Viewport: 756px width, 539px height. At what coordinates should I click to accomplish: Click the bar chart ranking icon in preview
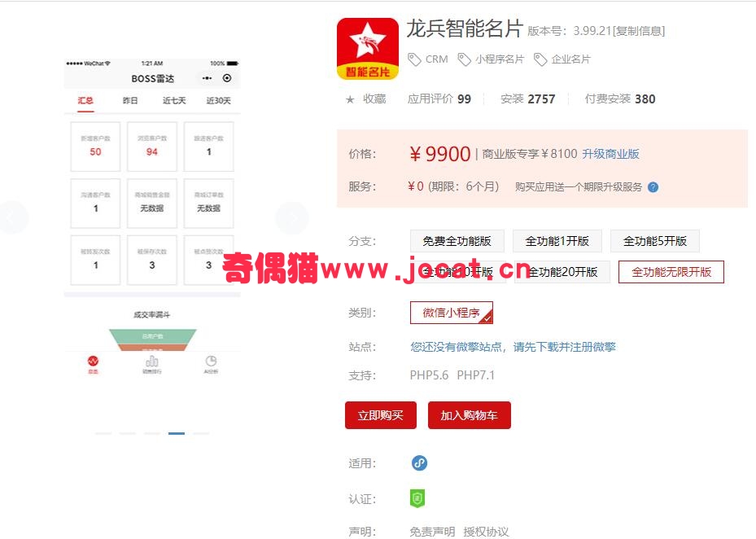tap(152, 361)
